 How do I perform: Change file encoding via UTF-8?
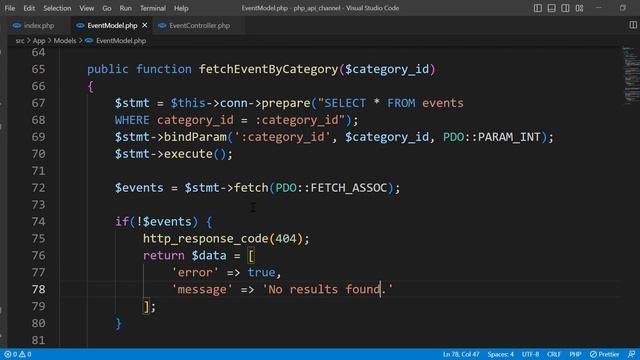[530, 354]
